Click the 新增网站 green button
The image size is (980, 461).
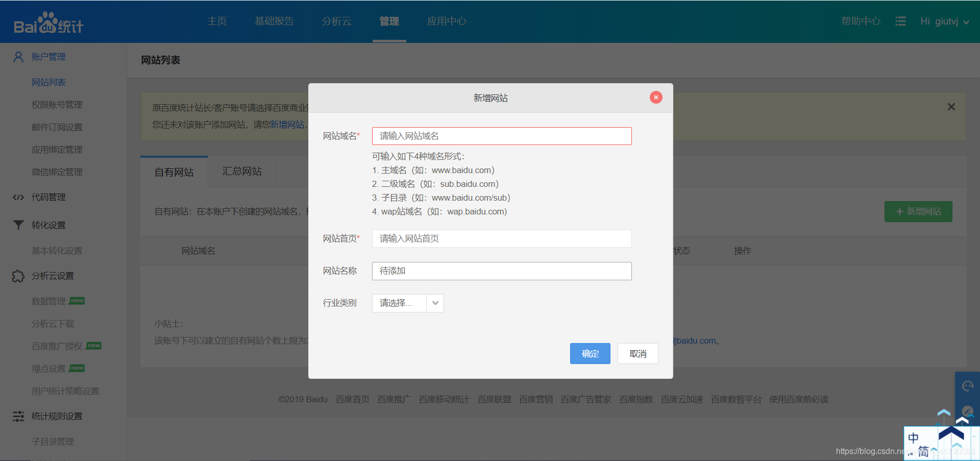pyautogui.click(x=918, y=211)
